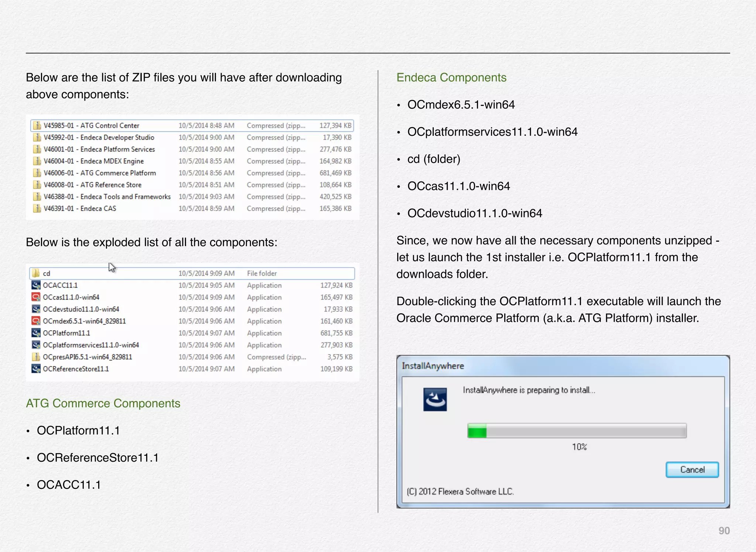Screen dimensions: 756x552
Task: Click the 10/5/2014 8:48 AM date
Action: [206, 126]
